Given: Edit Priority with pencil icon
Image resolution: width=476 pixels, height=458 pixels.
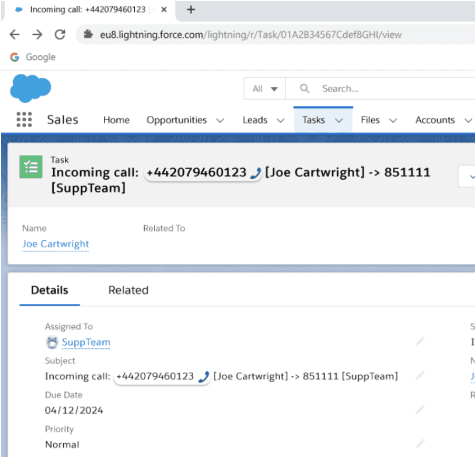Looking at the screenshot, I should 420,444.
